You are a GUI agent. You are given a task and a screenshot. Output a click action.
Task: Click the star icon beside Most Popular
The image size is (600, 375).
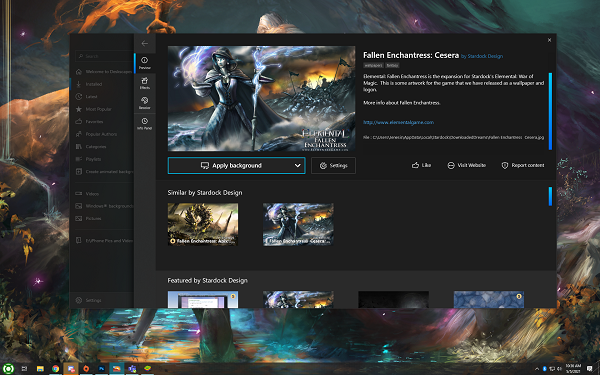(x=79, y=109)
